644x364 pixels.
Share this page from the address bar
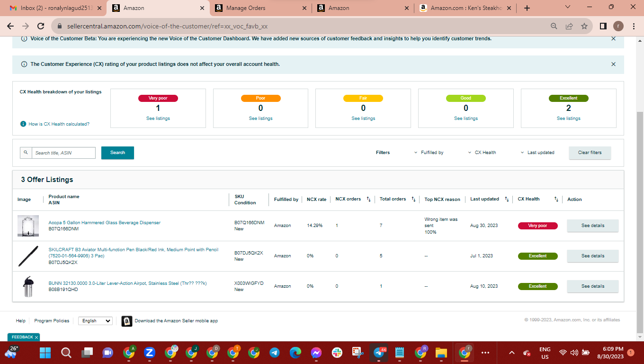569,26
